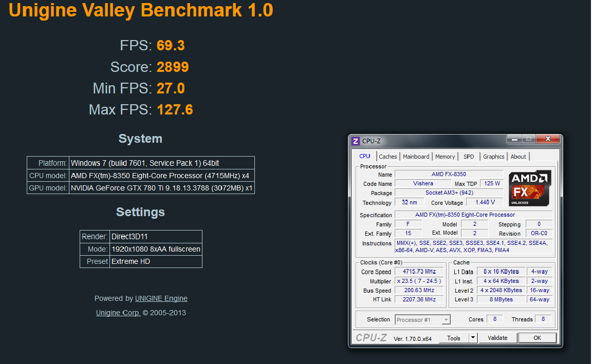Click the Multiplier value x 23.5
This screenshot has height=364, width=592.
pos(419,281)
